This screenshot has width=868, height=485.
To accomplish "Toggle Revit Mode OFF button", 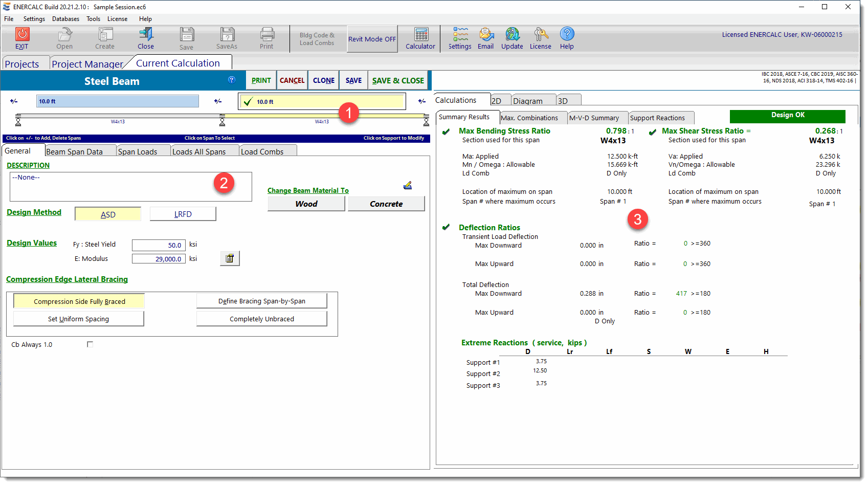I will [x=372, y=39].
